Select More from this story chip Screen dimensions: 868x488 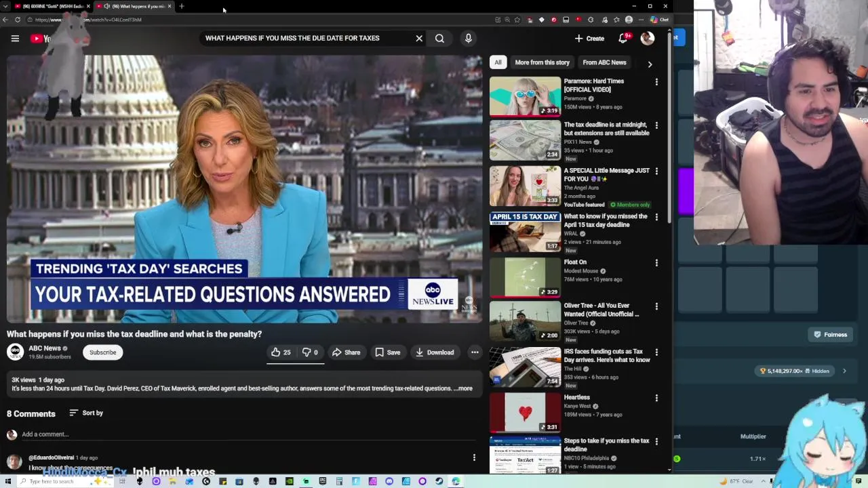[542, 62]
